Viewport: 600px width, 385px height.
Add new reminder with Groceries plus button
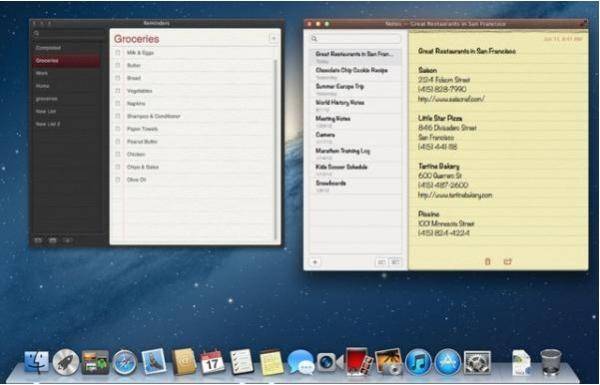[x=273, y=38]
